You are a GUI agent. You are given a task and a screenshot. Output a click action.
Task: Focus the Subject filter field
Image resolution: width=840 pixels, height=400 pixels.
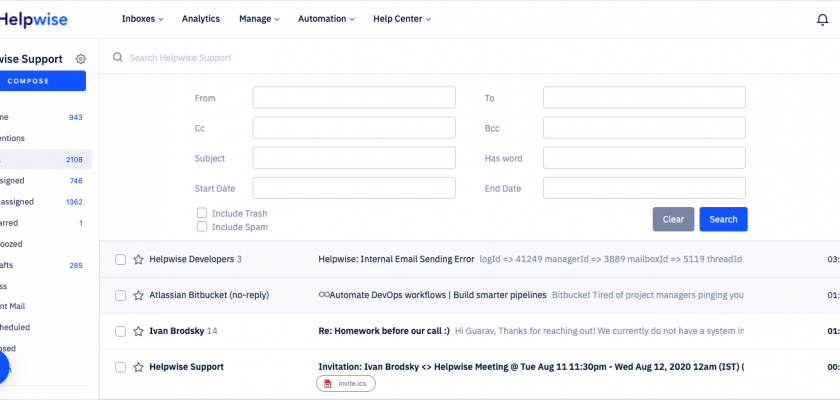[354, 158]
